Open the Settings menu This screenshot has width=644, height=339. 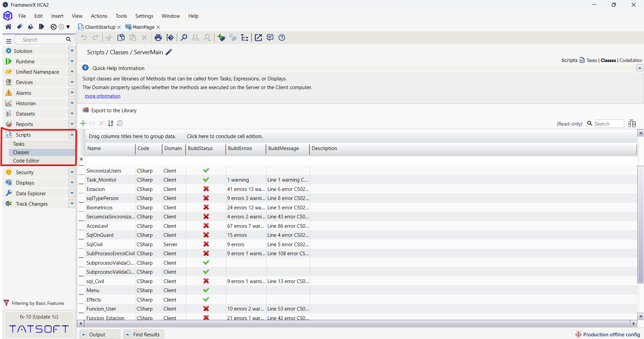click(x=144, y=16)
